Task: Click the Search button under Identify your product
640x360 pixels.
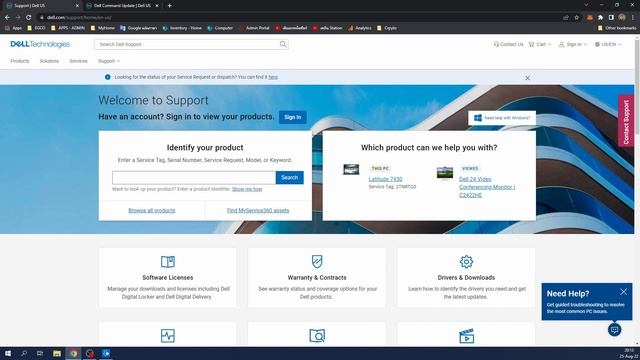Action: pyautogui.click(x=289, y=178)
